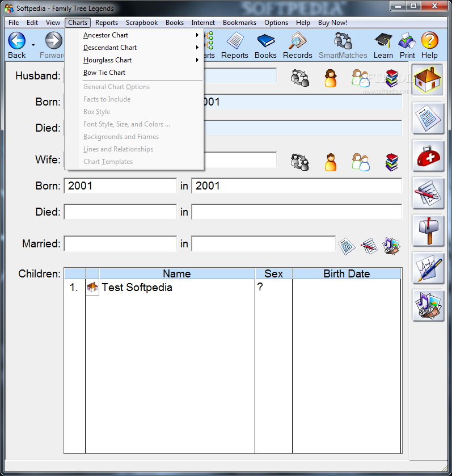Image resolution: width=452 pixels, height=476 pixels.
Task: Open Learn graduation cap icon
Action: (x=383, y=45)
